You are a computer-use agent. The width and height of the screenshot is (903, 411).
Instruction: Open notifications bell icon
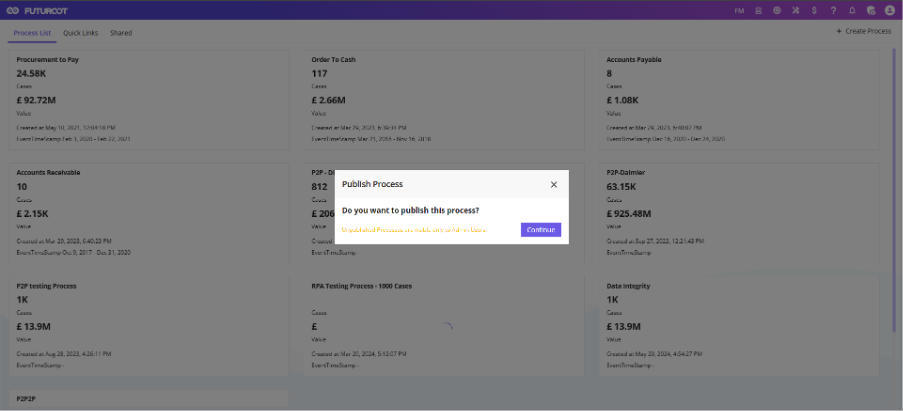click(x=852, y=10)
